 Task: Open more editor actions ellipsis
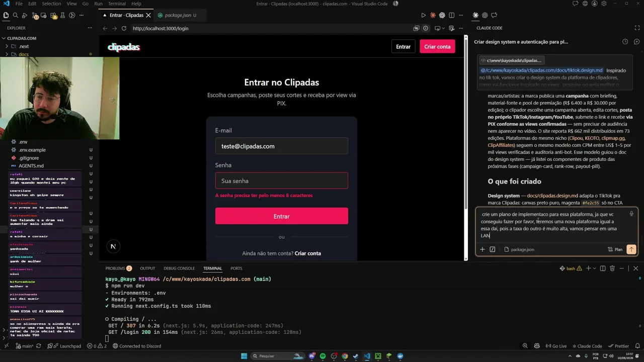coord(461,16)
